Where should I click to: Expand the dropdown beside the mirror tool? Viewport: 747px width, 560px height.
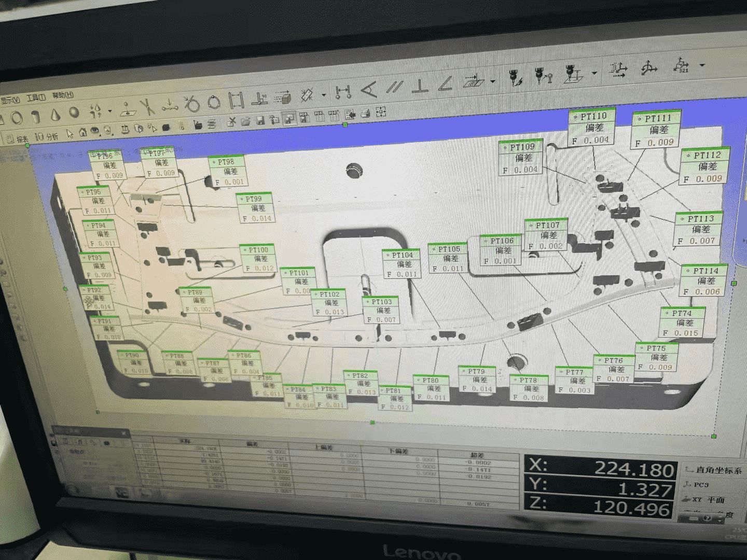324,95
